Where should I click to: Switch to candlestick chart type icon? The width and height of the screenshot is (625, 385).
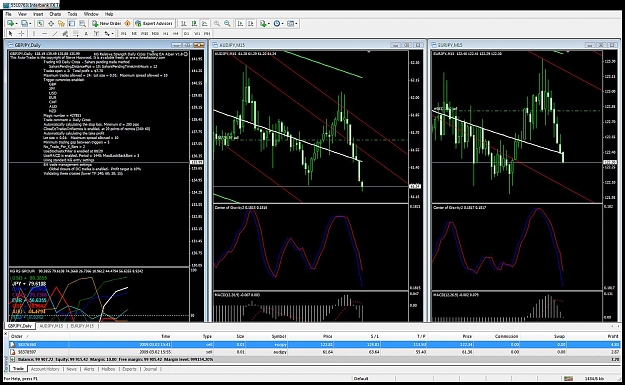pyautogui.click(x=194, y=24)
